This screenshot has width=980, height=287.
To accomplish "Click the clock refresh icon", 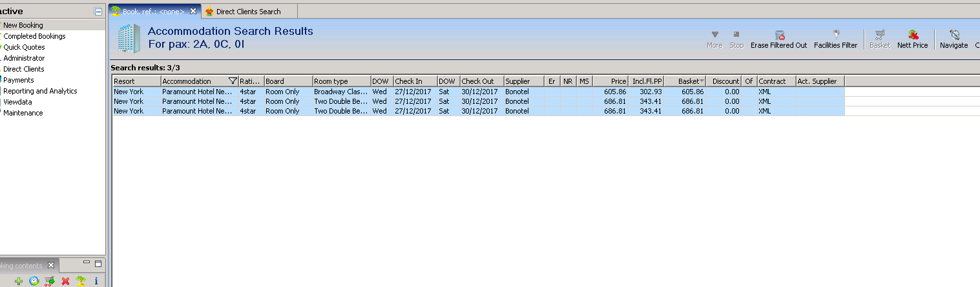I will [x=34, y=281].
